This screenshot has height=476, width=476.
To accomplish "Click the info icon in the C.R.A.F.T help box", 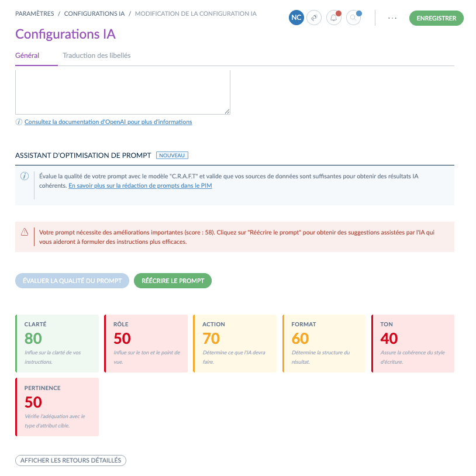I will coord(25,176).
